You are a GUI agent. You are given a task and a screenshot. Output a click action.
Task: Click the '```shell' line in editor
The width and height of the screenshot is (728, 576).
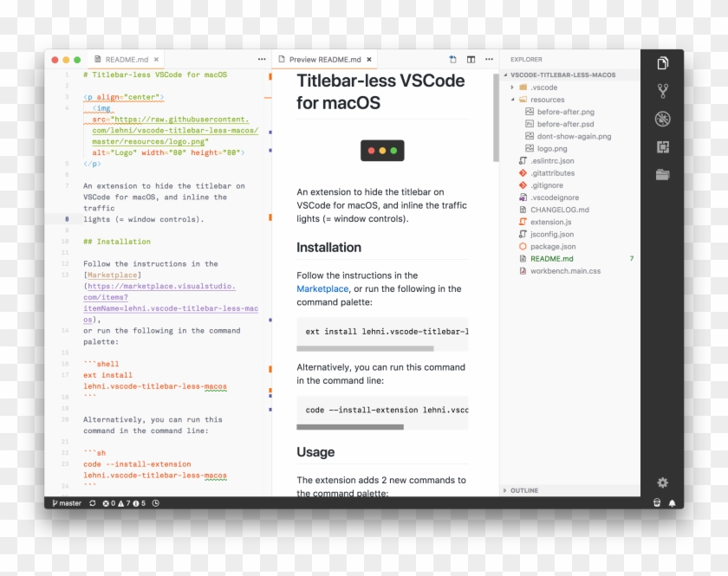(101, 364)
